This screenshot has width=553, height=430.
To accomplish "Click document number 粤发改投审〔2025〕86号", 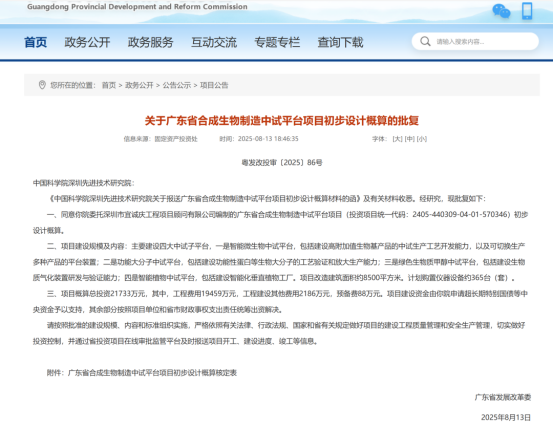I will click(282, 163).
